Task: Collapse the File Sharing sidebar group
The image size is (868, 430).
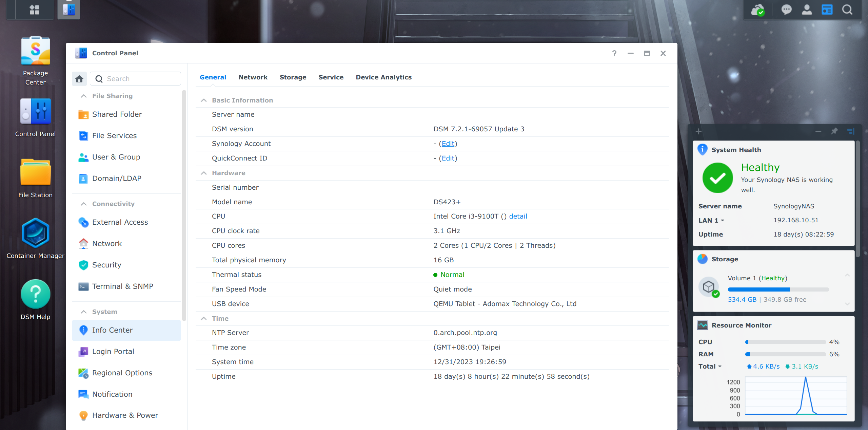Action: click(84, 96)
